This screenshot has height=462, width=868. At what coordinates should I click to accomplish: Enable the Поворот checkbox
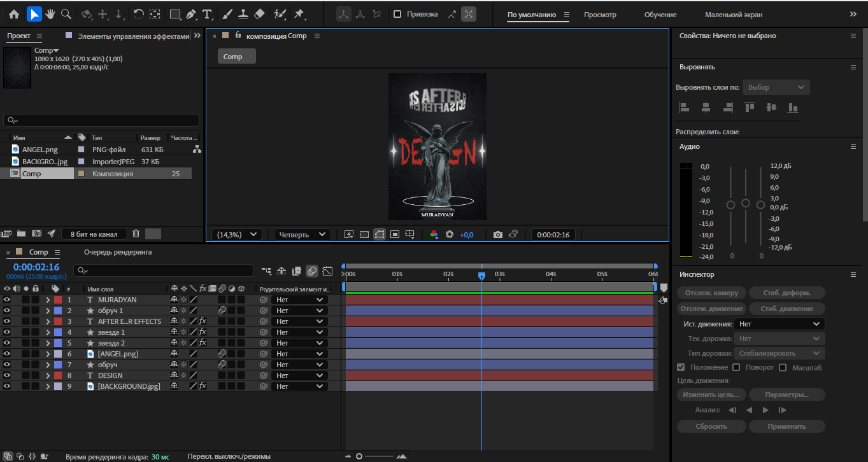point(736,367)
